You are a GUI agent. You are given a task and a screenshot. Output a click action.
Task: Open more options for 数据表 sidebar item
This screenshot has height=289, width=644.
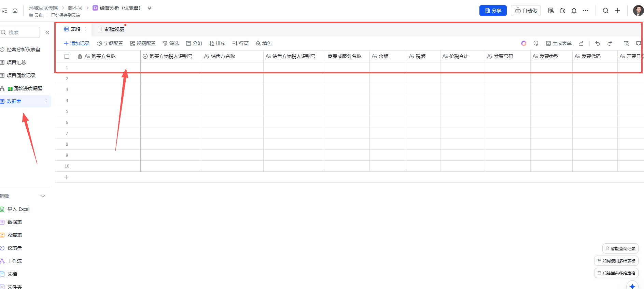[x=46, y=101]
